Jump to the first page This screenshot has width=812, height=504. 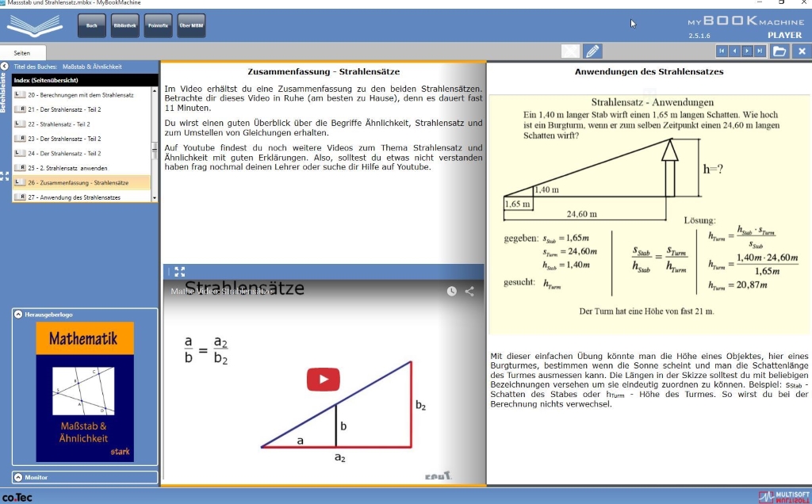(x=722, y=51)
